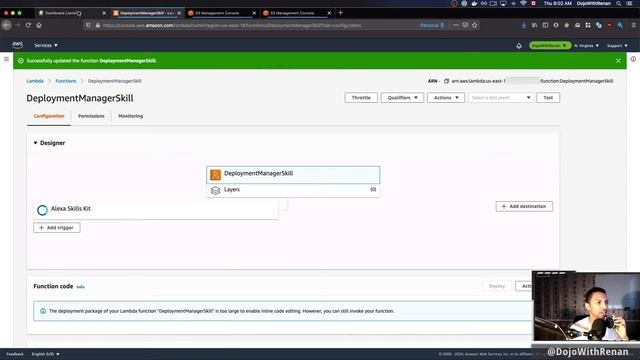Open the Actions dropdown beside Qualifiers
This screenshot has height=360, width=640.
click(446, 98)
